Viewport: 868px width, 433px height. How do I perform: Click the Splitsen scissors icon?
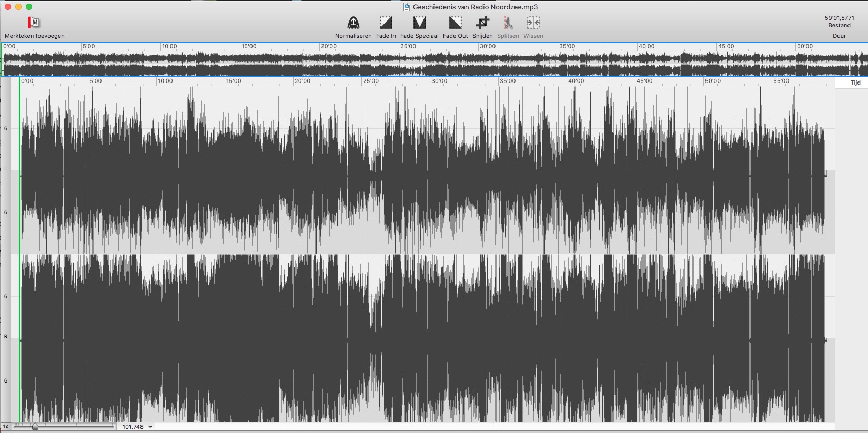point(508,23)
